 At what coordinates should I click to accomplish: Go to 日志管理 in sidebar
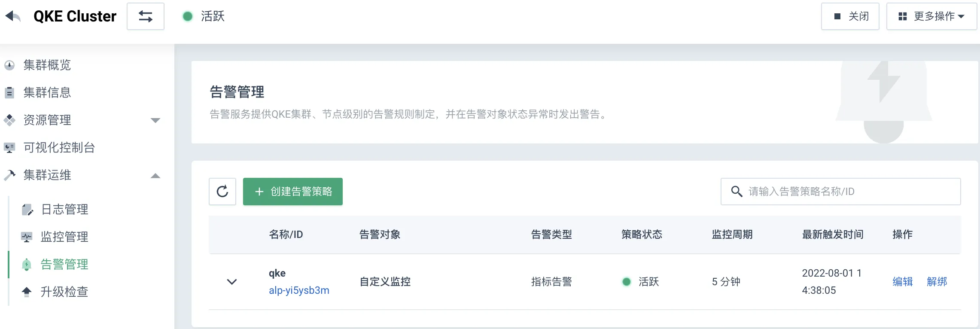point(64,210)
